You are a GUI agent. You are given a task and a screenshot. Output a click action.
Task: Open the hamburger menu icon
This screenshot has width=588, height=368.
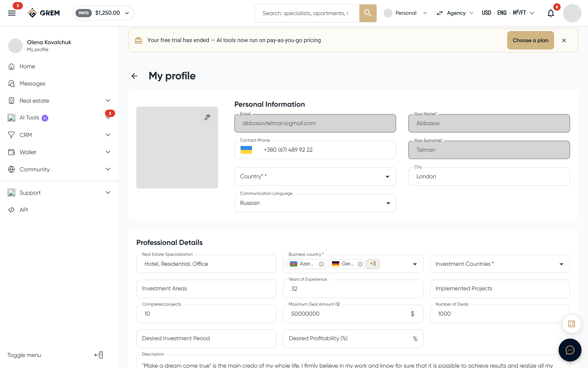(12, 13)
